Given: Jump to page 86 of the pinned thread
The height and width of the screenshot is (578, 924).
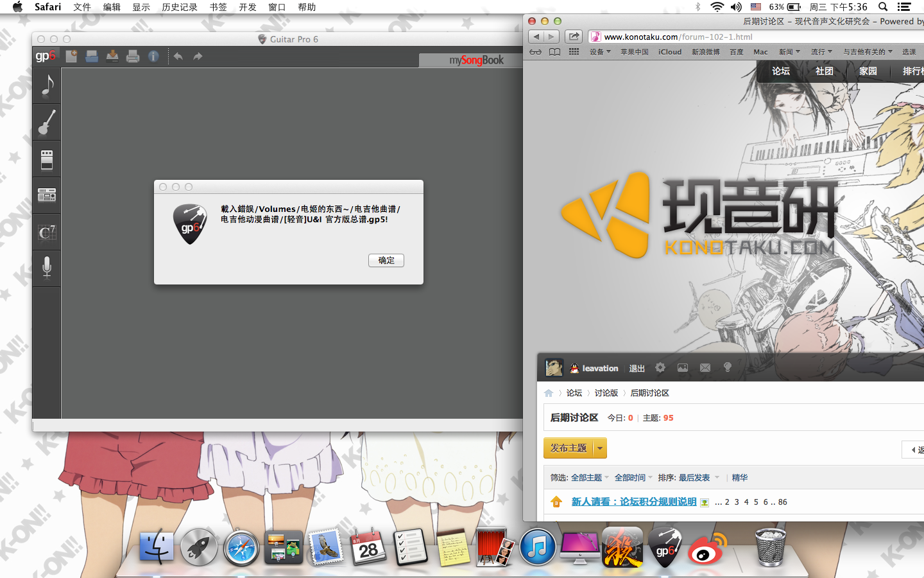Looking at the screenshot, I should (x=783, y=502).
